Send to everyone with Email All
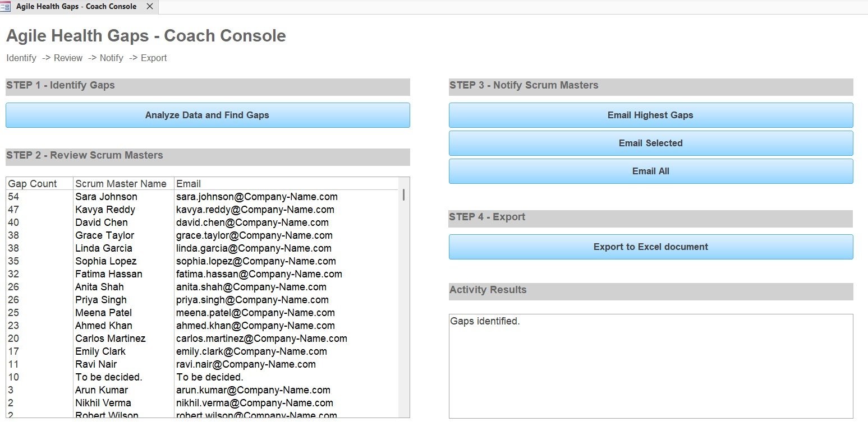 point(651,171)
